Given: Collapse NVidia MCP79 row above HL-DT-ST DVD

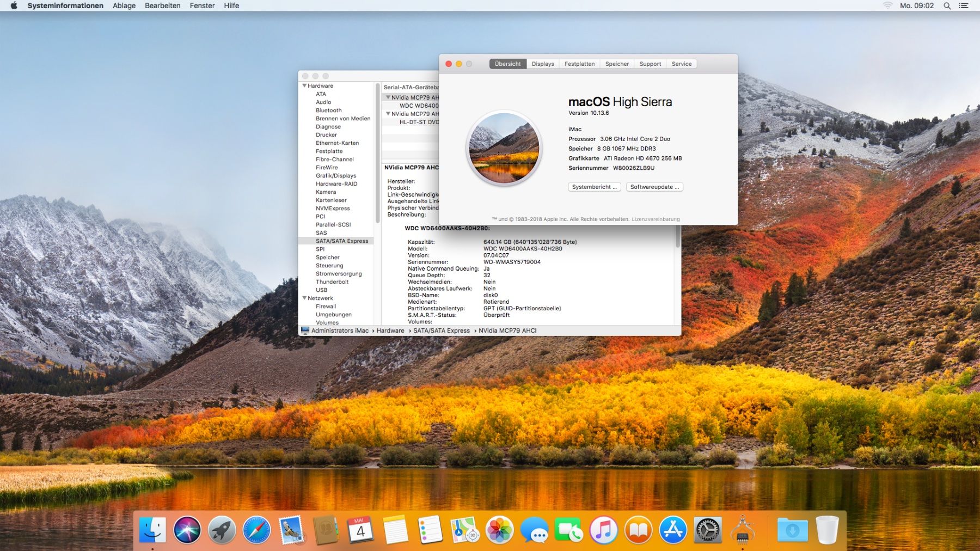Looking at the screenshot, I should pos(388,114).
